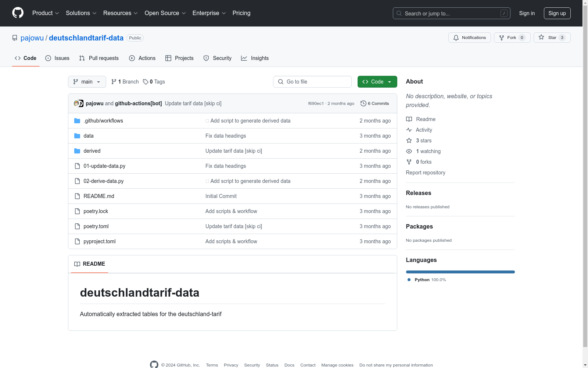Click the Go to file input

point(312,82)
